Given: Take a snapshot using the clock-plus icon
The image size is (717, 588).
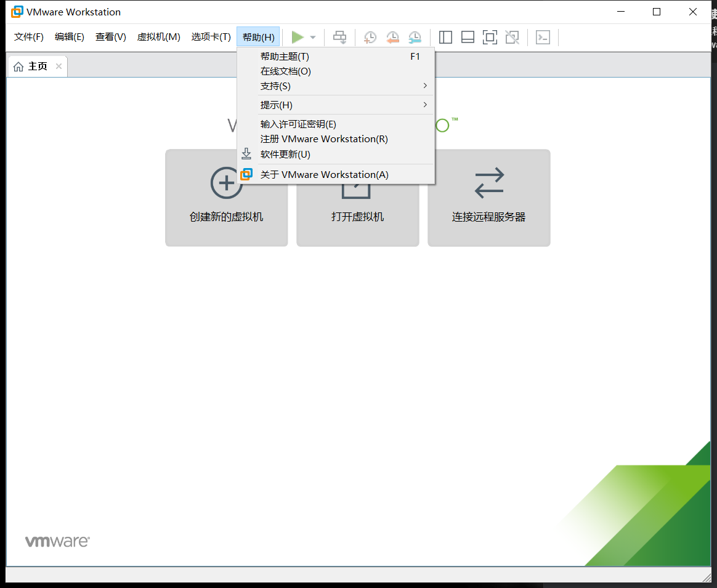Looking at the screenshot, I should 370,37.
